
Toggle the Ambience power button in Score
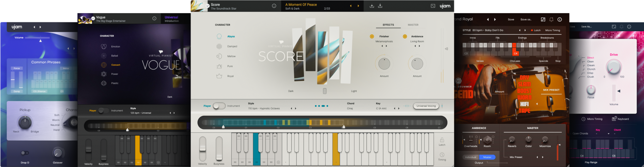click(405, 36)
